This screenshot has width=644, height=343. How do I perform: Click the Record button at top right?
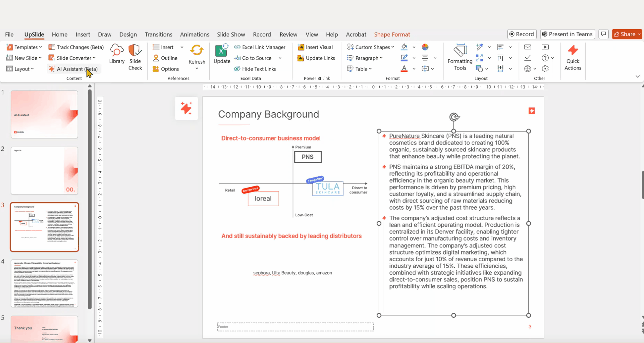tap(522, 34)
